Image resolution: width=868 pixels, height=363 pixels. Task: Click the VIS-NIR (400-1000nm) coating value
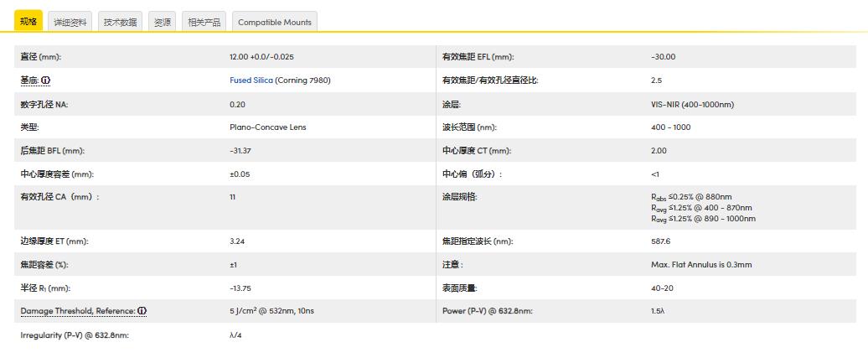click(692, 105)
